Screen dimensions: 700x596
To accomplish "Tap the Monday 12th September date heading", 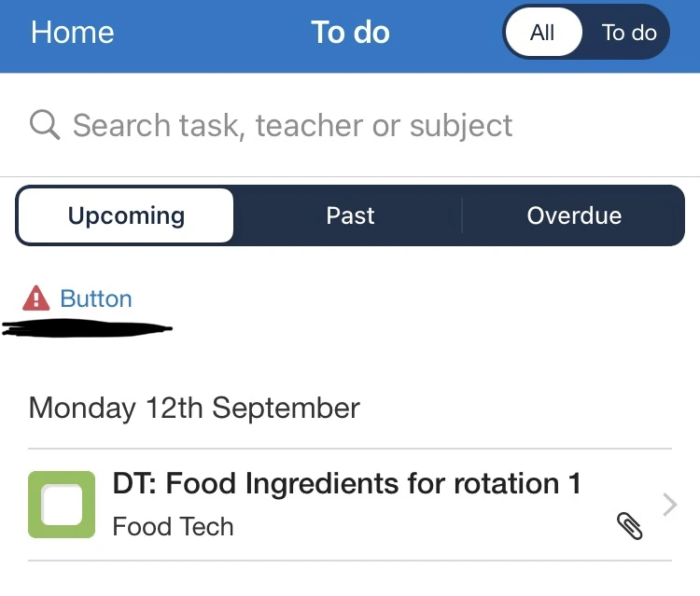I will (x=194, y=408).
